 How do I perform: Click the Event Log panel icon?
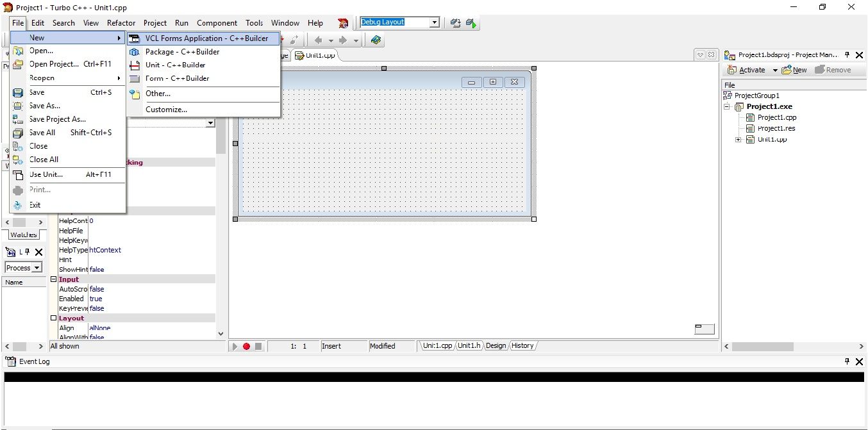10,361
